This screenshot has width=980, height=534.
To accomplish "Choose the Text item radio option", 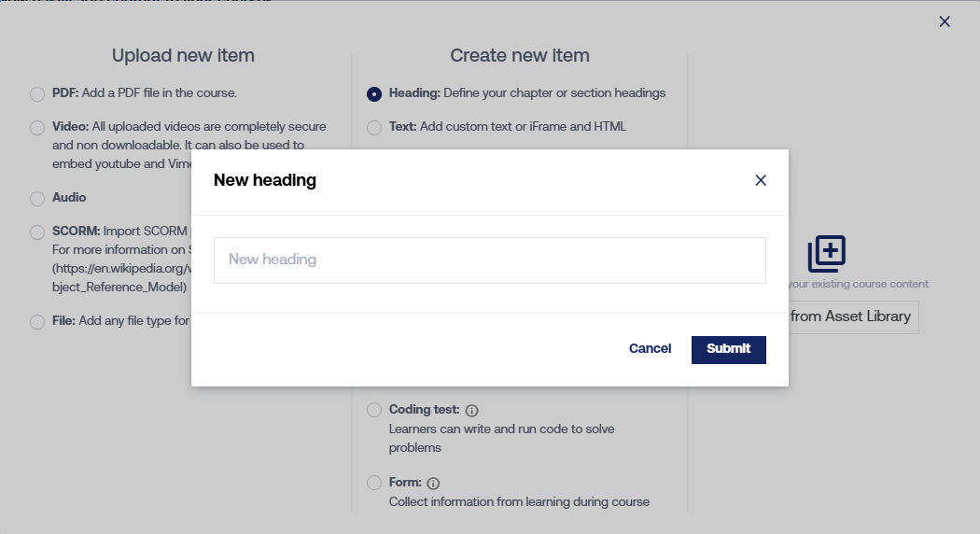I will pyautogui.click(x=374, y=127).
